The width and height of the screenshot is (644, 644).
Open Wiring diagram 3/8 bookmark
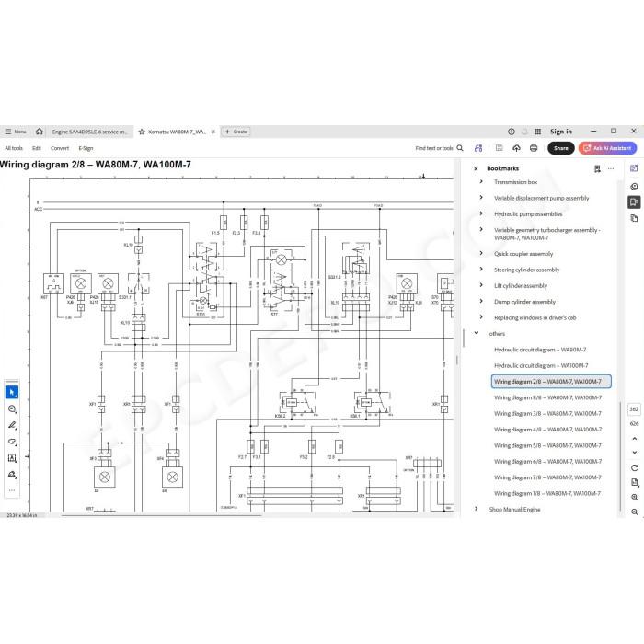click(547, 414)
